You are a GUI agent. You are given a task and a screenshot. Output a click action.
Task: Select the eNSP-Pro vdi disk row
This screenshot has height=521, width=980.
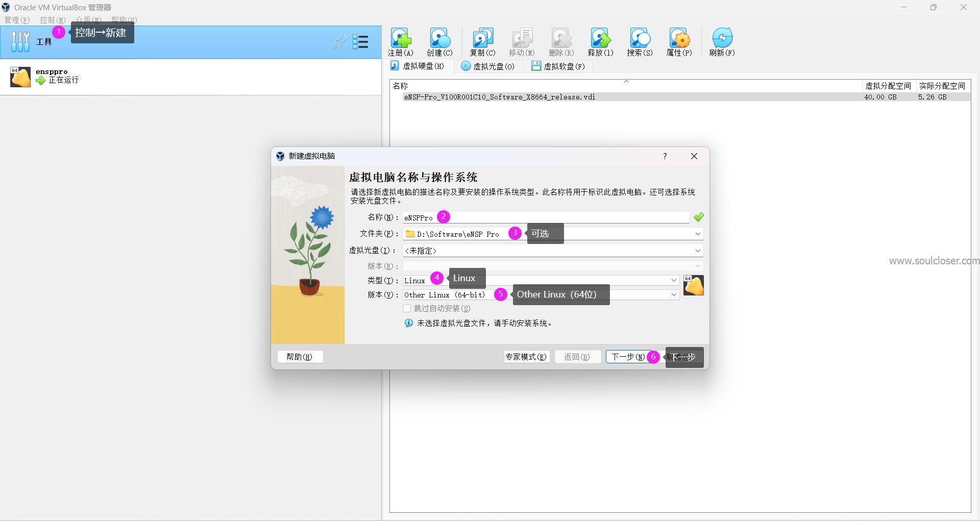click(680, 97)
